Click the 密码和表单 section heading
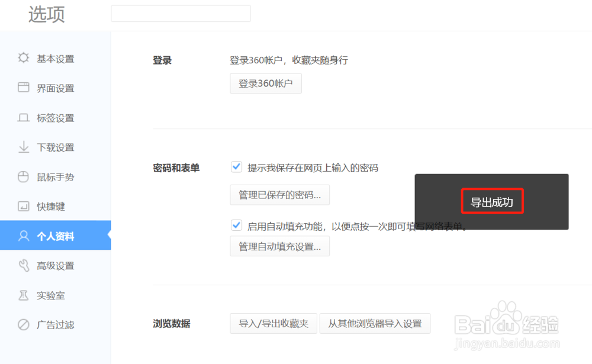592x364 pixels. point(176,168)
